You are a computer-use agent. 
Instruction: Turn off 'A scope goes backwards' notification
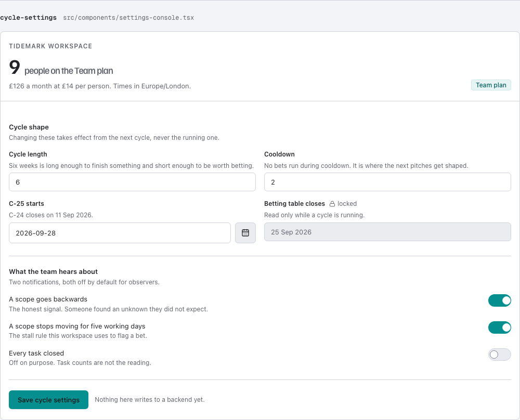pyautogui.click(x=499, y=300)
